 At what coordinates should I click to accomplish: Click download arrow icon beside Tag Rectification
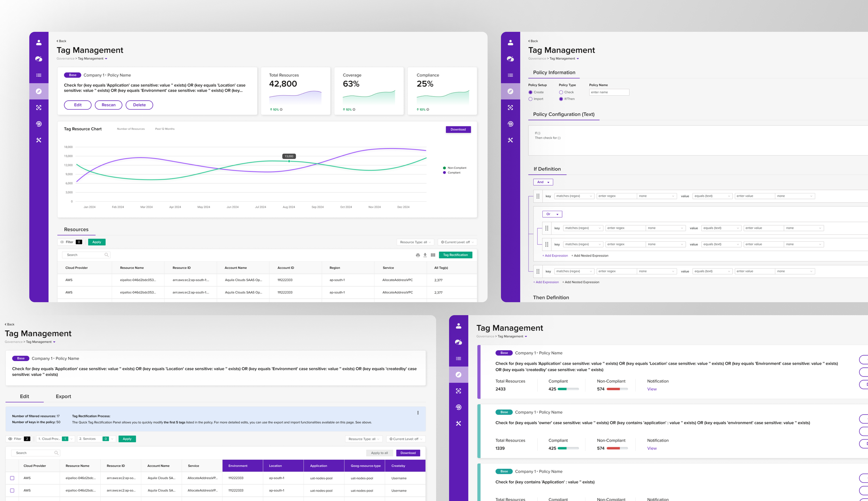tap(425, 255)
